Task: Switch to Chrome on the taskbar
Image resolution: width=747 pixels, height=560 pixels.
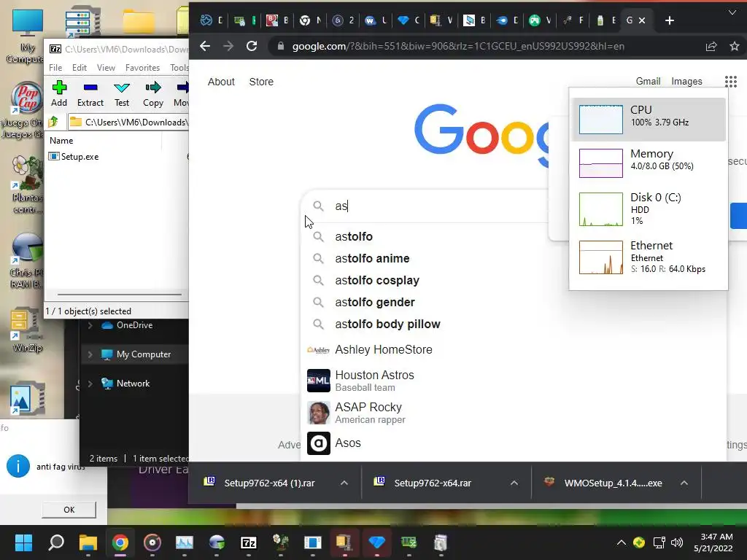Action: tap(120, 542)
